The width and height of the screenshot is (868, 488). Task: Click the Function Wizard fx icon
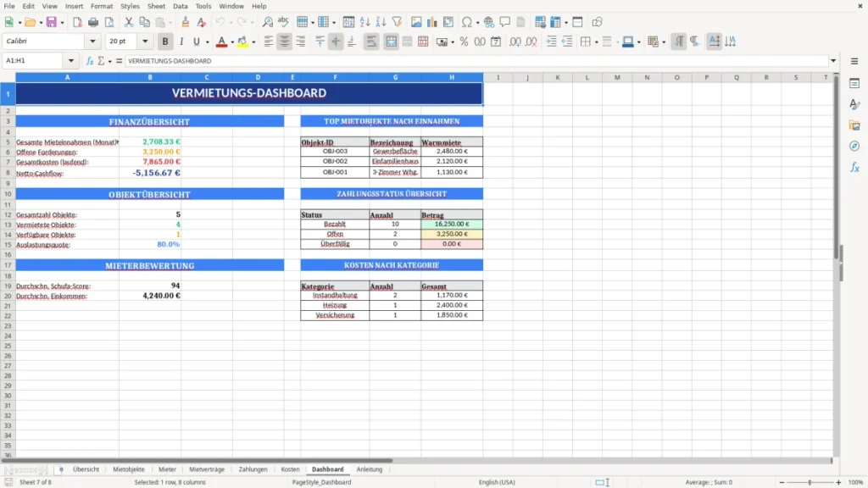[90, 61]
